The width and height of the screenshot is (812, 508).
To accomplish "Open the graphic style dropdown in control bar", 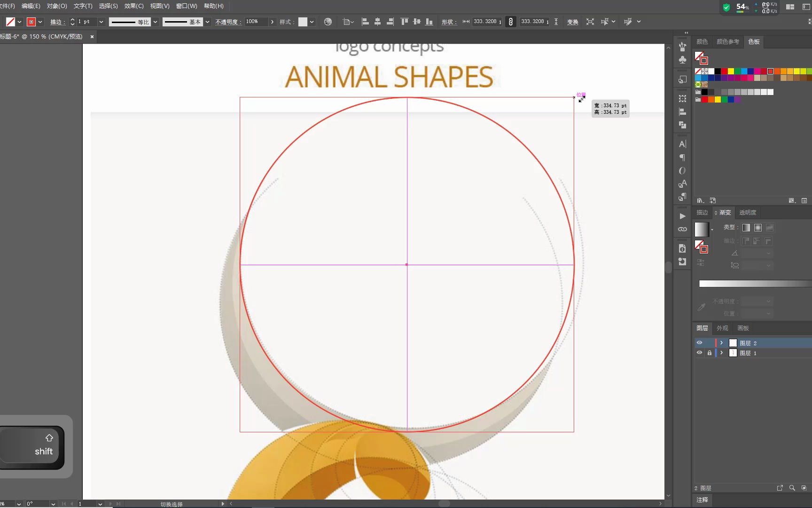I will pos(312,22).
